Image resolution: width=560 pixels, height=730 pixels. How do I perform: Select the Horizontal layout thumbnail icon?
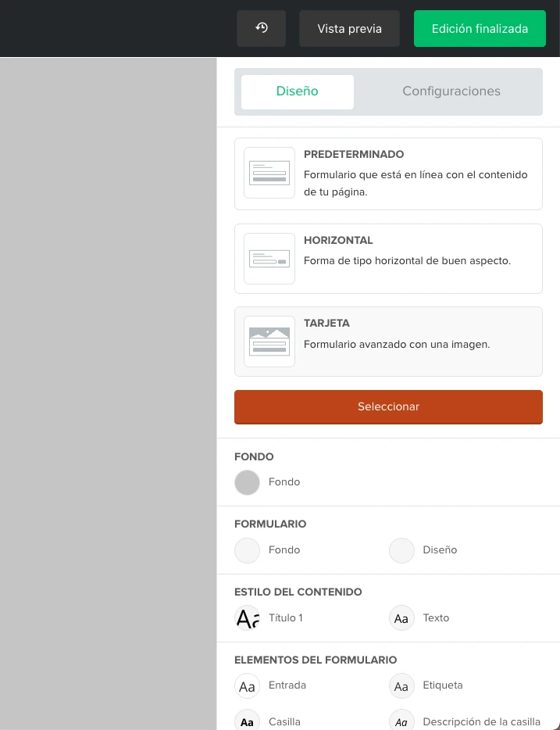click(269, 259)
